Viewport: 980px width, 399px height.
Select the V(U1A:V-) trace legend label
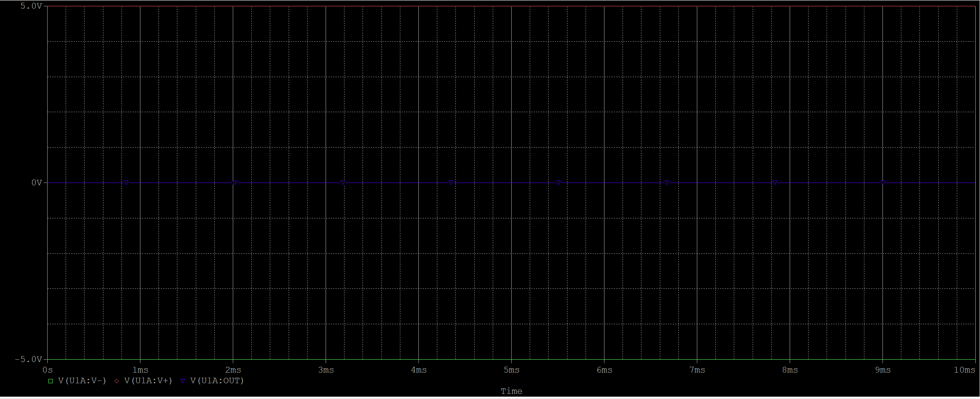(x=82, y=381)
